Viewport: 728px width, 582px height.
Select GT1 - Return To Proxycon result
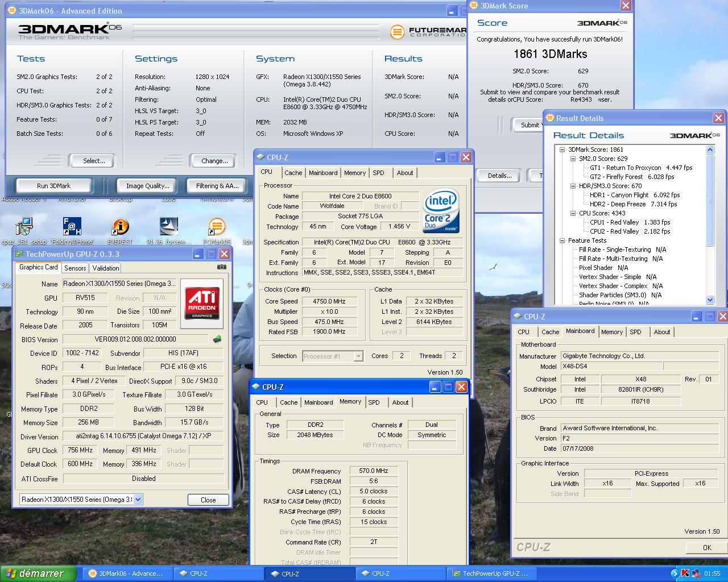(x=641, y=168)
